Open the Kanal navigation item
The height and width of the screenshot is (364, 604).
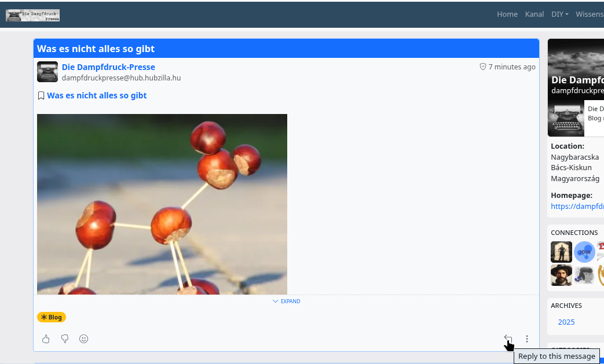(x=534, y=14)
